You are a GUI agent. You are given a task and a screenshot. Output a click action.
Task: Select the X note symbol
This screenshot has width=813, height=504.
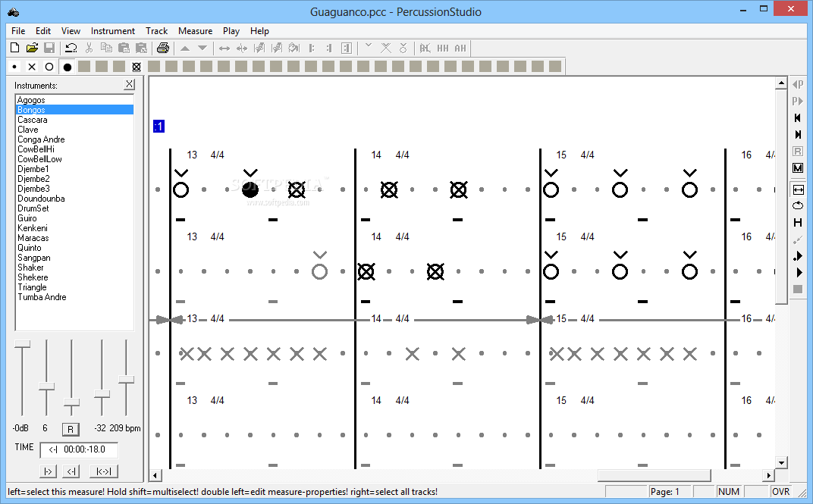[x=32, y=67]
